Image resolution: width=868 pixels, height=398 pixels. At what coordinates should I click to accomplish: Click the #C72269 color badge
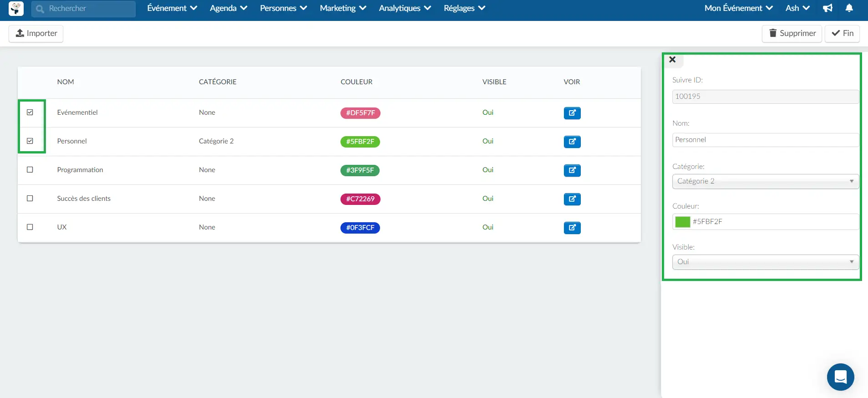[360, 199]
